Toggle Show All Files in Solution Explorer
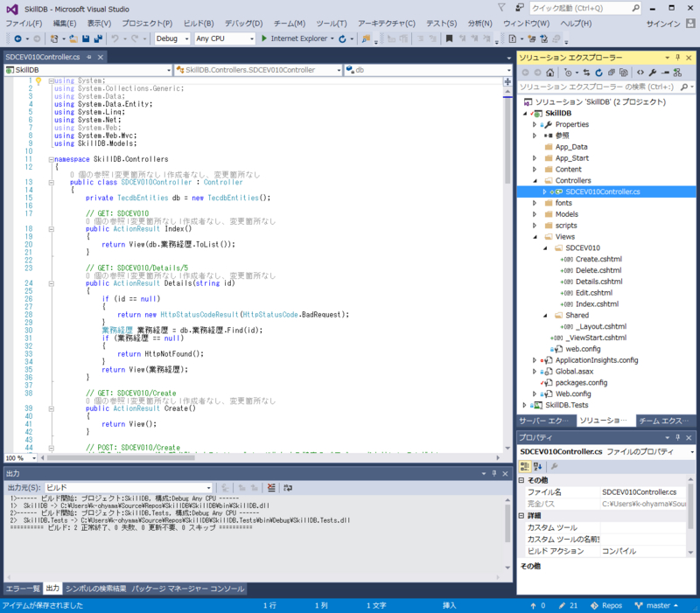The height and width of the screenshot is (613, 700). 624,73
